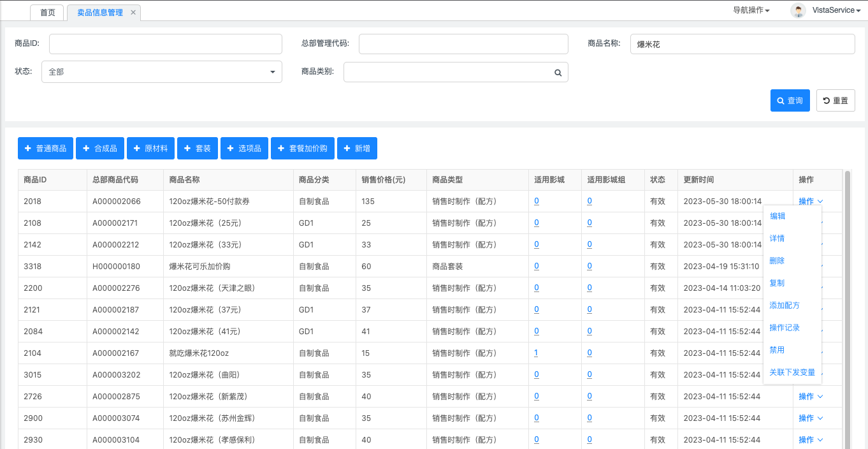868x449 pixels.
Task: Click the 更新时间 column header
Action: coord(699,180)
